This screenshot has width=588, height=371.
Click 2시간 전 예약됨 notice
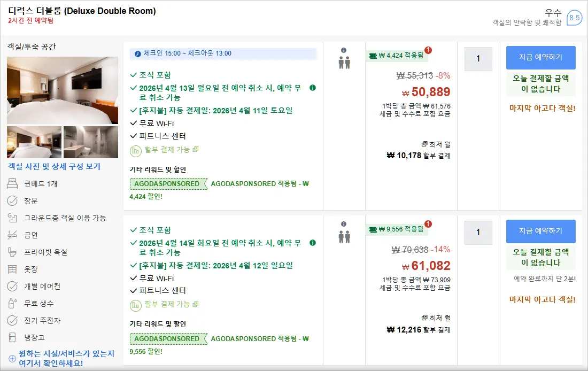pos(31,21)
